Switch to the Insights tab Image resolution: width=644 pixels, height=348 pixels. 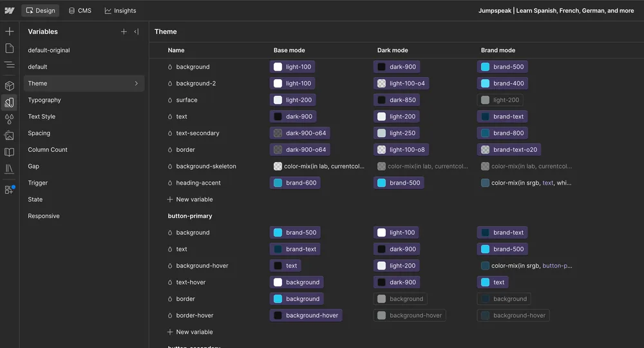coord(120,11)
